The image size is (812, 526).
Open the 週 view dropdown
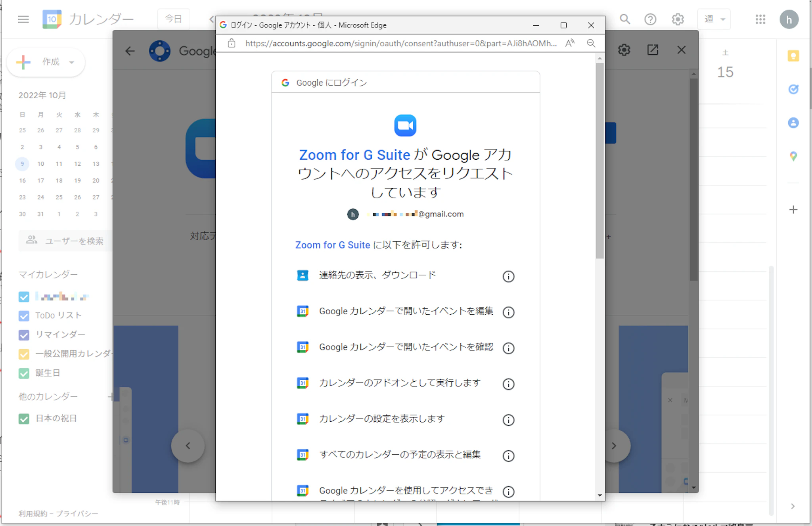pyautogui.click(x=714, y=19)
